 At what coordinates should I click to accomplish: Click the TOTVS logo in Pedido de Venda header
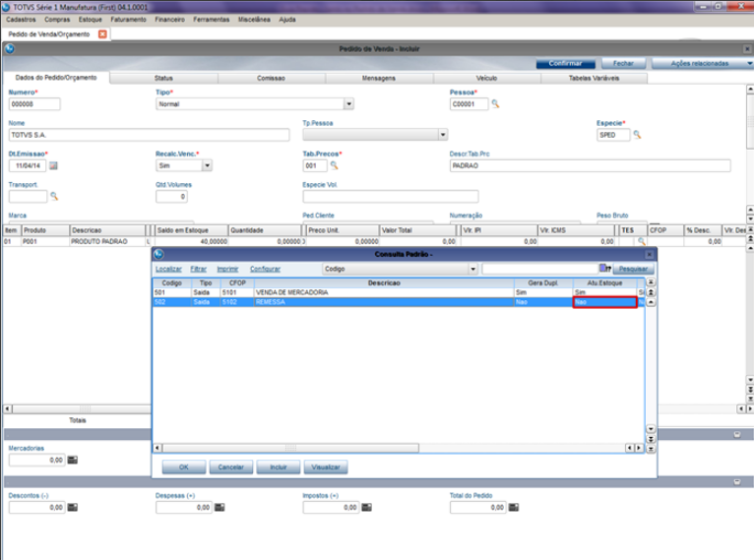coord(9,49)
